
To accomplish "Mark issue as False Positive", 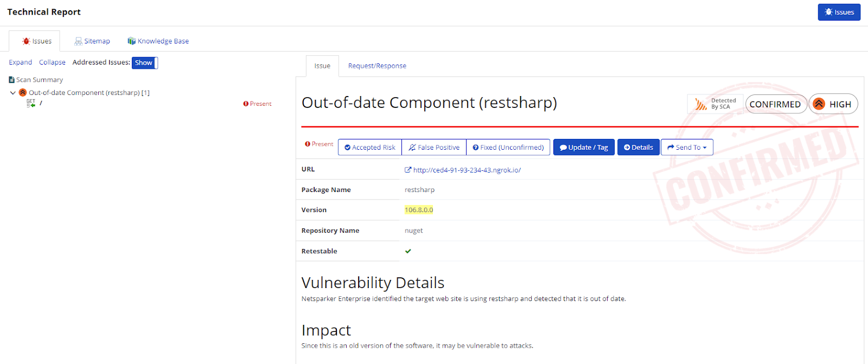I will pyautogui.click(x=434, y=148).
